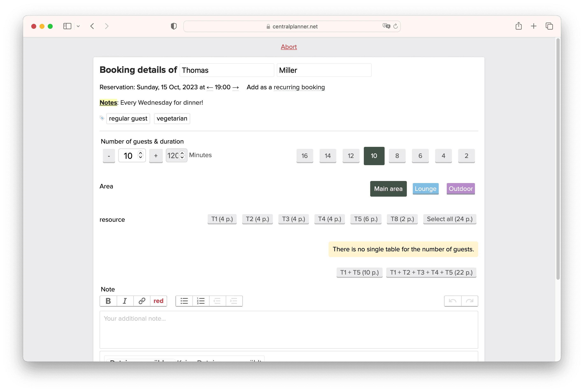
Task: Click the insert link icon
Action: point(142,301)
